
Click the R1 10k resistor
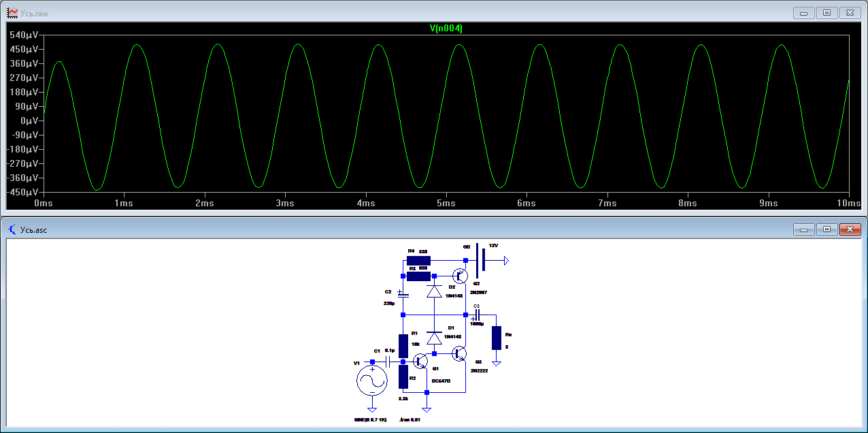tap(403, 345)
